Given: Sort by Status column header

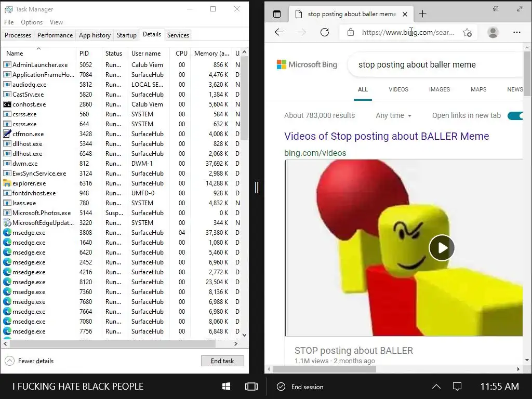Looking at the screenshot, I should (114, 54).
